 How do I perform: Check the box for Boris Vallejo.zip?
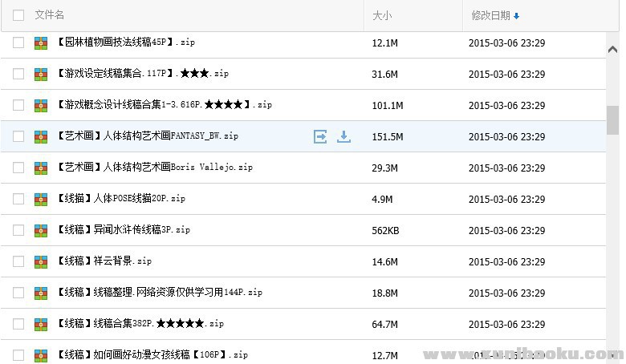(18, 168)
